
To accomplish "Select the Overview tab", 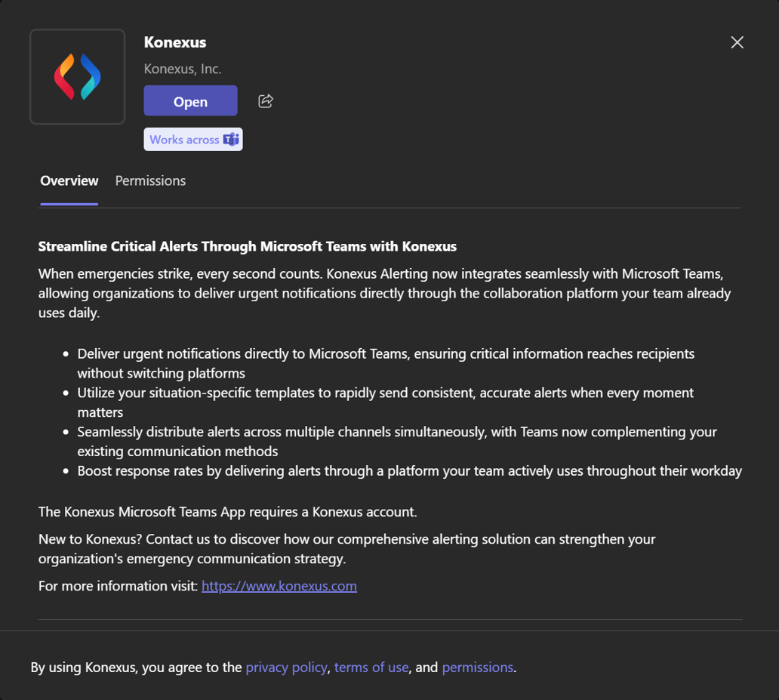I will pos(69,180).
